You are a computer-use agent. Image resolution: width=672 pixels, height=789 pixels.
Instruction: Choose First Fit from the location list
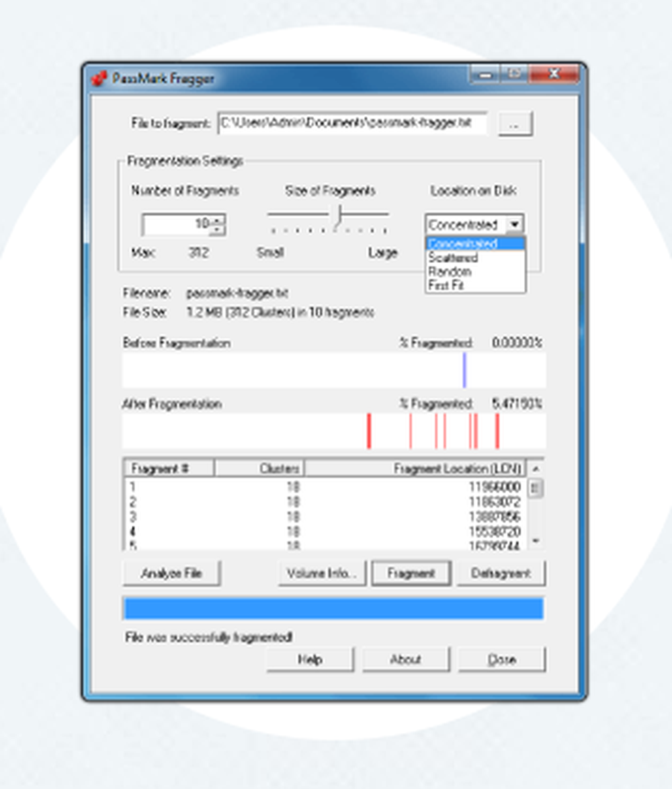coord(475,286)
